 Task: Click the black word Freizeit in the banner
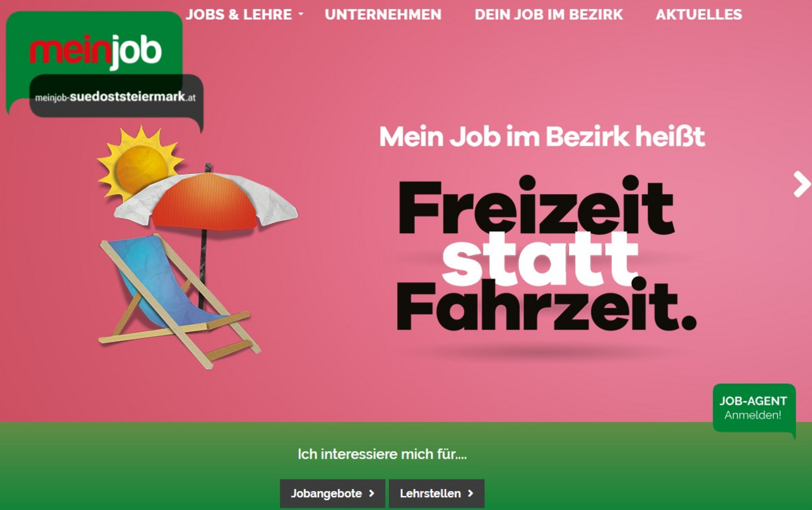point(535,207)
